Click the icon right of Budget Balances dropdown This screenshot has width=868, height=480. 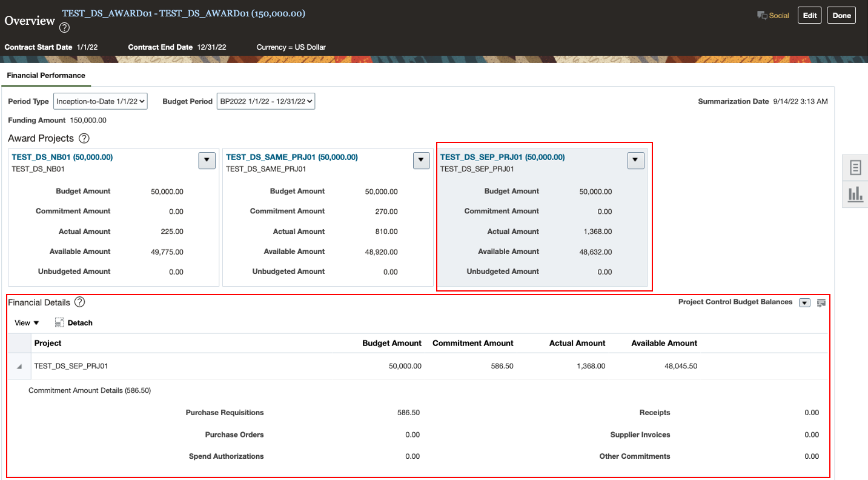point(821,302)
